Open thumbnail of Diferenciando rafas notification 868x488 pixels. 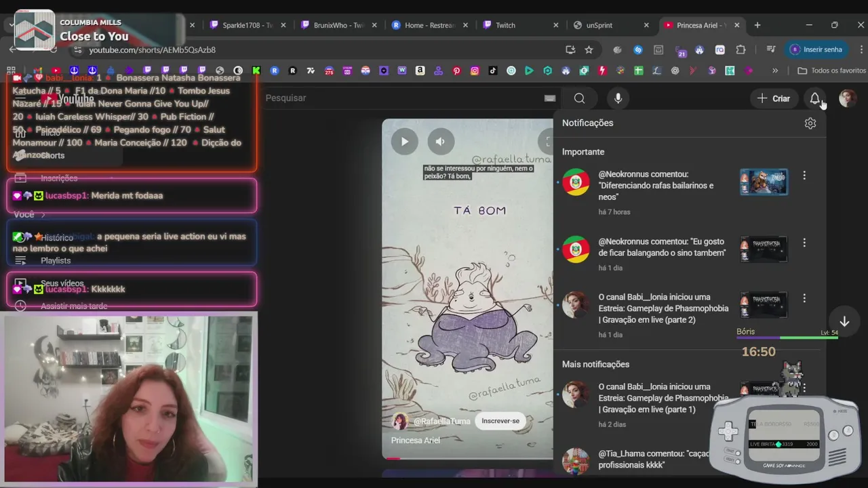(x=764, y=182)
